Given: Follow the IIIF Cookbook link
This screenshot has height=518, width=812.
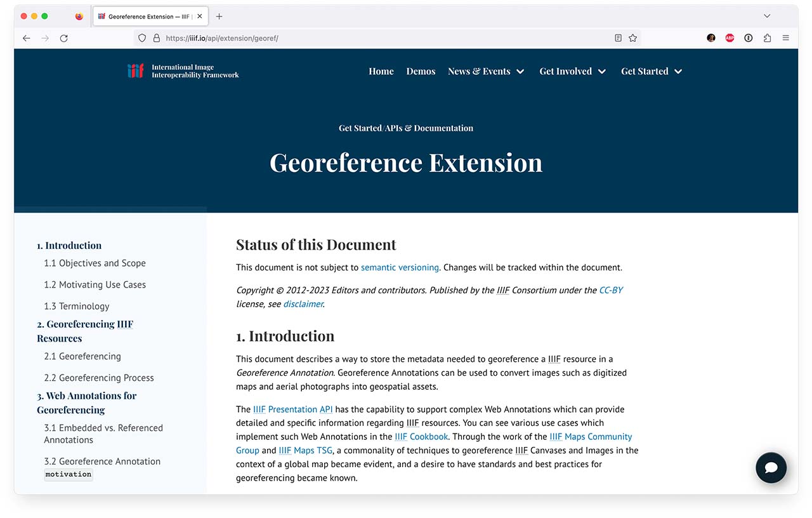Looking at the screenshot, I should [421, 437].
